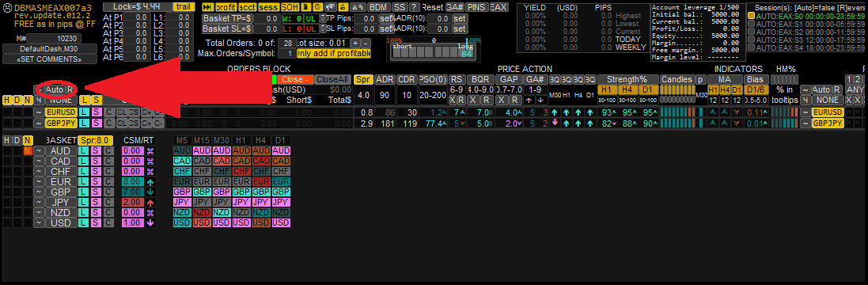Click the X button under RS
The width and height of the screenshot is (868, 285).
coord(453,101)
